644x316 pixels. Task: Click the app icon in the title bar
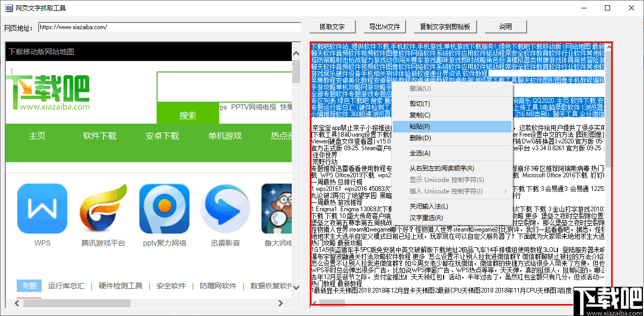(8, 8)
